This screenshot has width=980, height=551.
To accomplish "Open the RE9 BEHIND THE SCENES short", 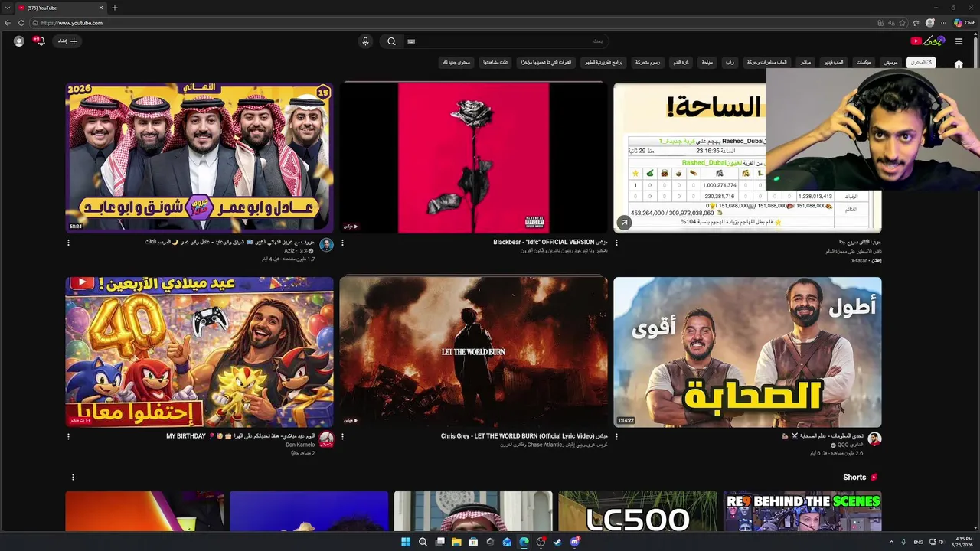I will [x=802, y=511].
